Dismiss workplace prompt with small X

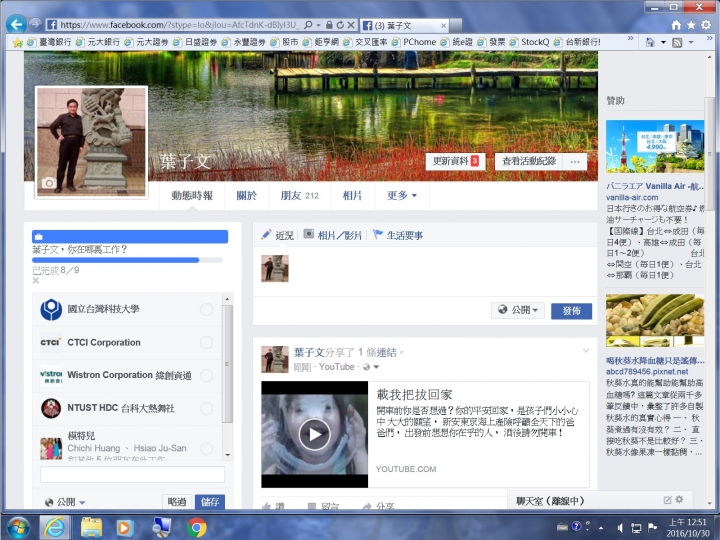coord(36,281)
